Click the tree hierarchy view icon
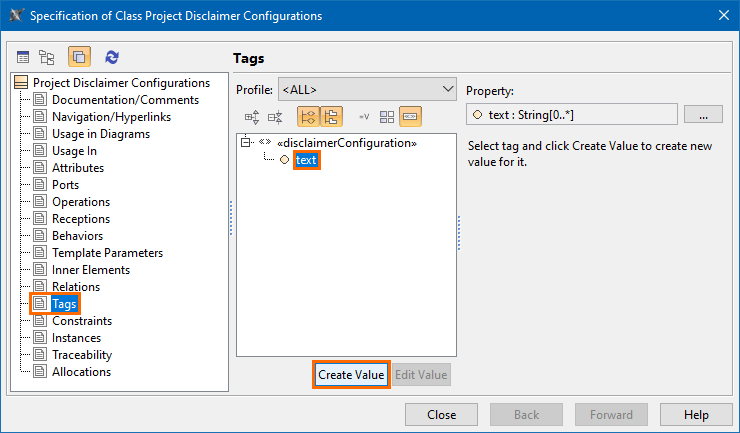This screenshot has height=433, width=740. (x=47, y=58)
